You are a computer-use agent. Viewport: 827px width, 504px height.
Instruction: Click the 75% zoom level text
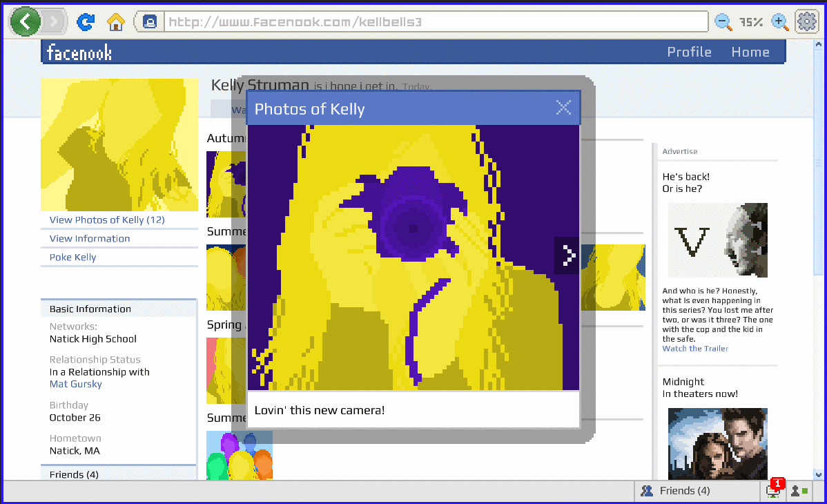click(751, 22)
